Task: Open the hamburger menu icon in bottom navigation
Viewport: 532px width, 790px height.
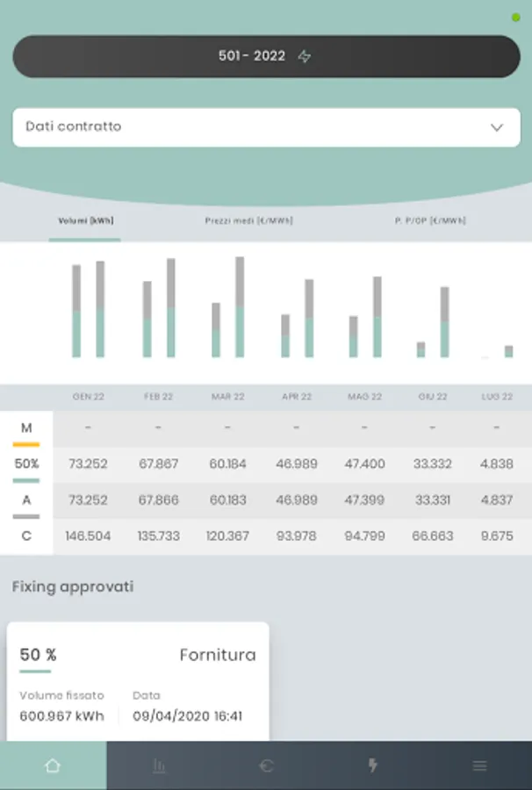Action: tap(479, 765)
